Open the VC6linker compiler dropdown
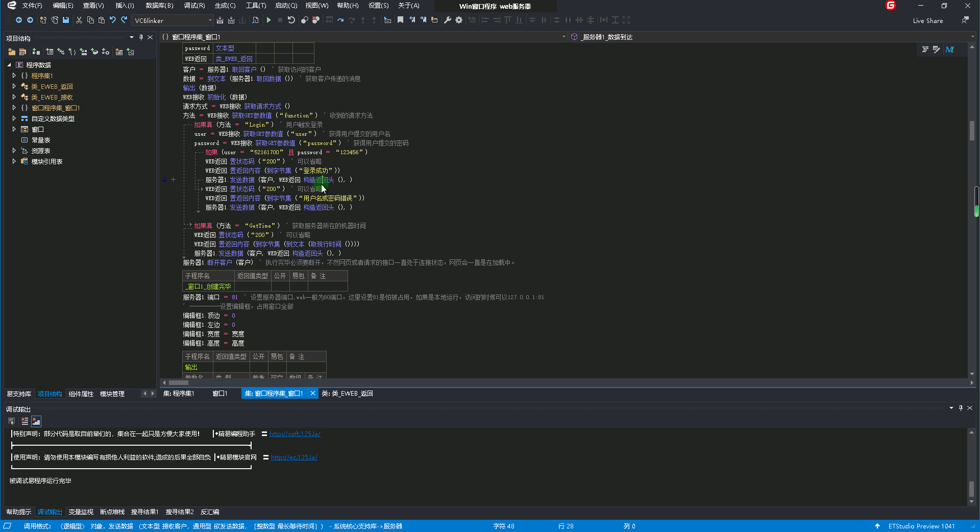 [x=210, y=20]
